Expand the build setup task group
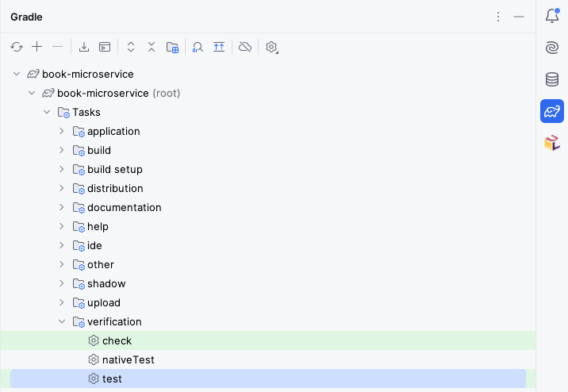Viewport: 568px width, 392px height. click(62, 169)
